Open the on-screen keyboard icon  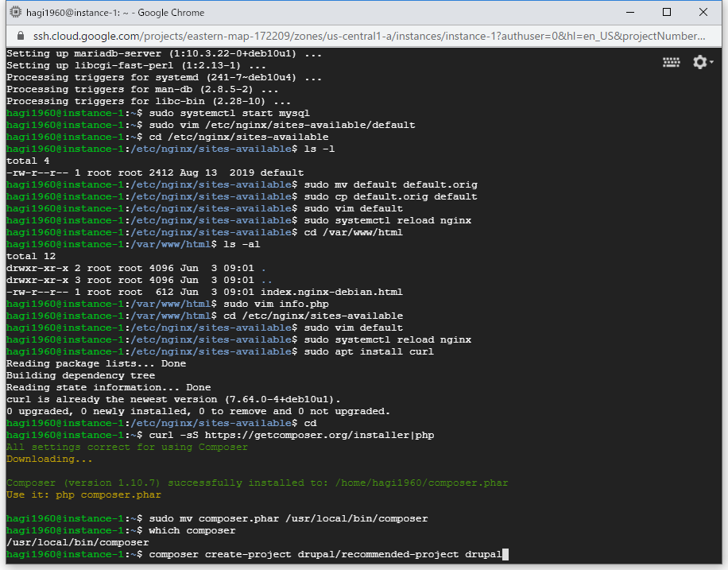671,62
